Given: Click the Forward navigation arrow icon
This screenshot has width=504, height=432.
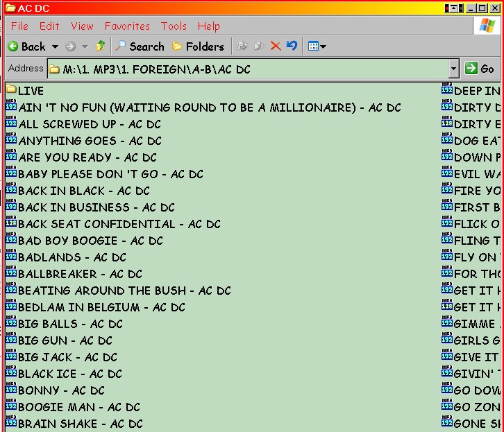Looking at the screenshot, I should 70,47.
